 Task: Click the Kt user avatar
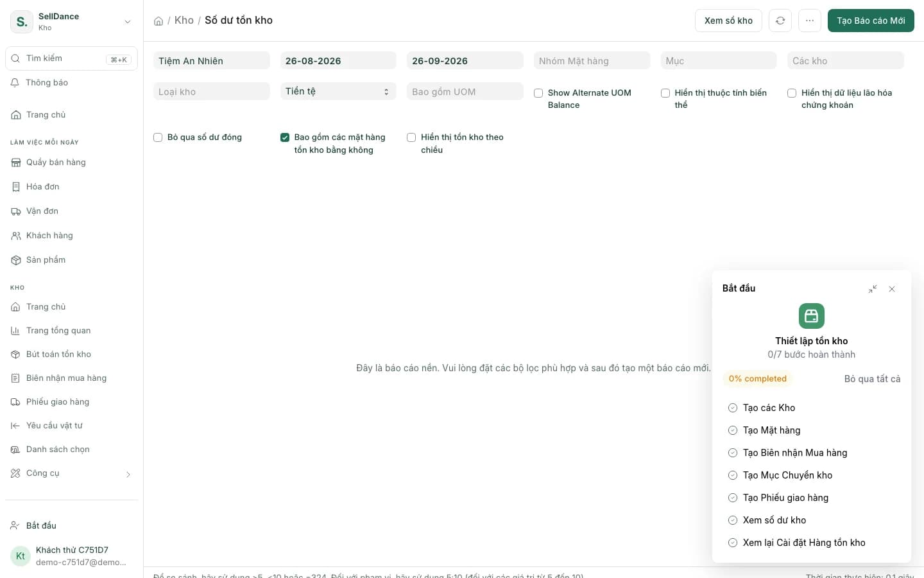click(21, 556)
